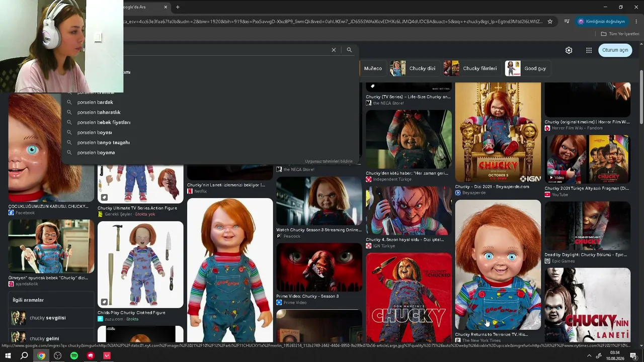644x362 pixels.
Task: Click the Chucky (TV Series) Life-Size Chucky title
Action: click(x=408, y=97)
